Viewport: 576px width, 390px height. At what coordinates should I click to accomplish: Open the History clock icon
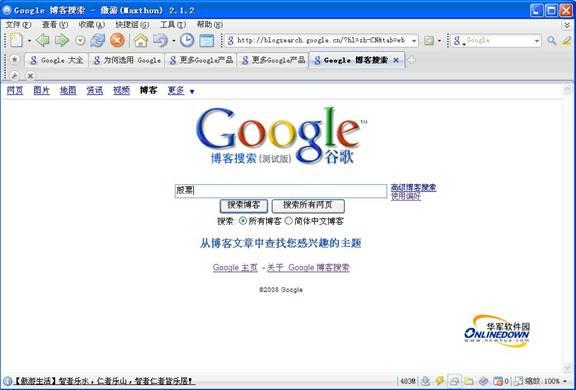(x=187, y=40)
